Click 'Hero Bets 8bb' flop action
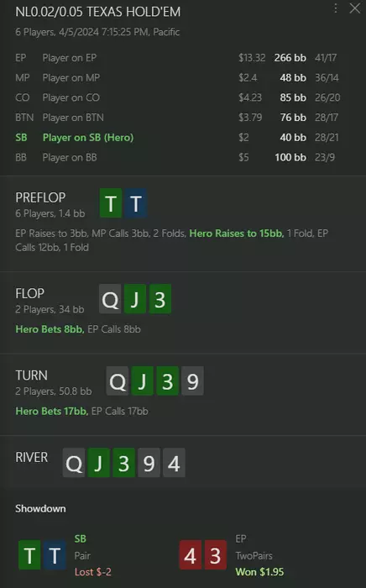 [x=50, y=329]
